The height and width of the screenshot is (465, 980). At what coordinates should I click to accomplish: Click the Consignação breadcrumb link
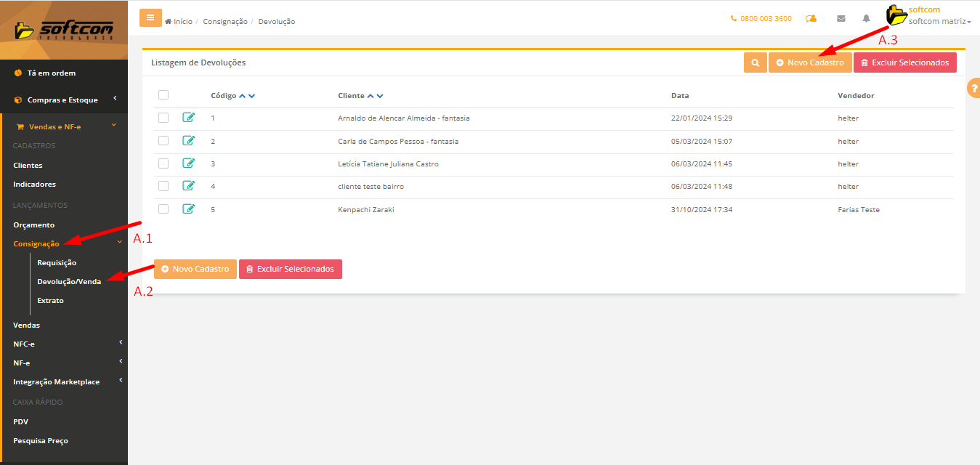(x=225, y=22)
